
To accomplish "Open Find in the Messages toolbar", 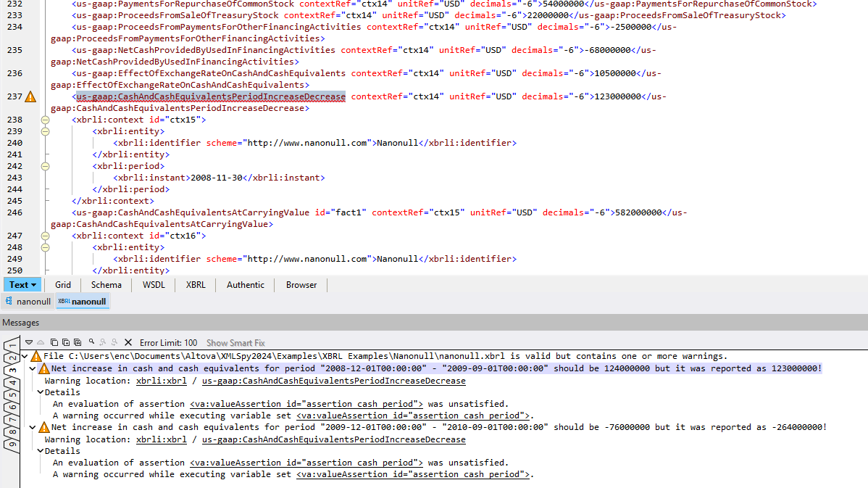I will point(91,342).
